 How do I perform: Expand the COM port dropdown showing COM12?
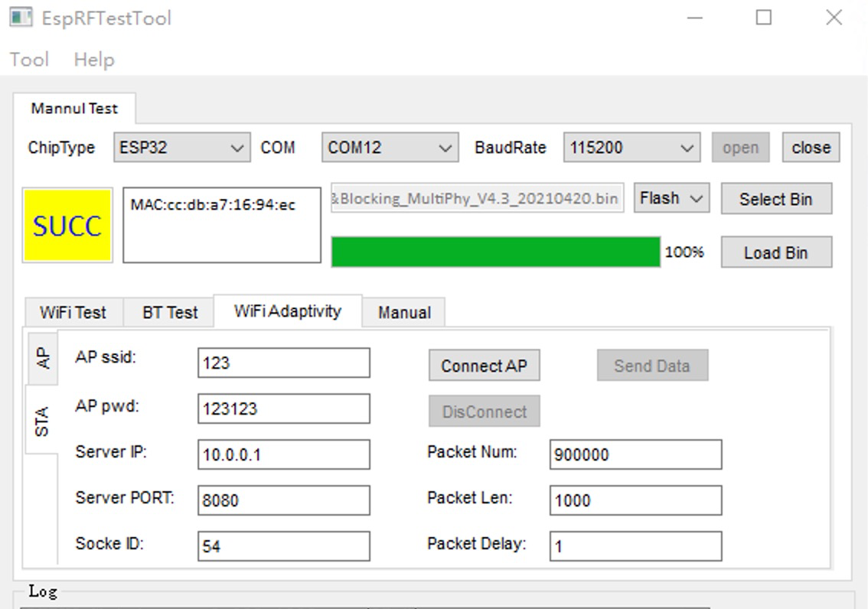coord(390,148)
